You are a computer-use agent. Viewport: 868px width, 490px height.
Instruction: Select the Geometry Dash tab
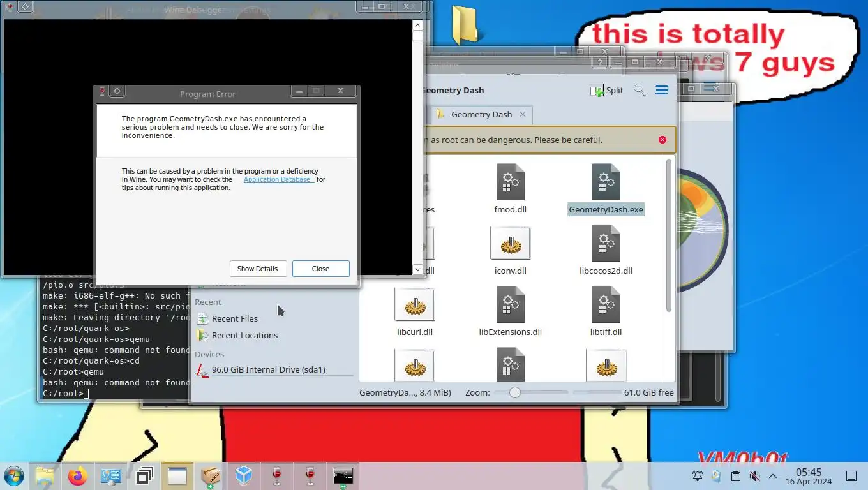pos(481,114)
